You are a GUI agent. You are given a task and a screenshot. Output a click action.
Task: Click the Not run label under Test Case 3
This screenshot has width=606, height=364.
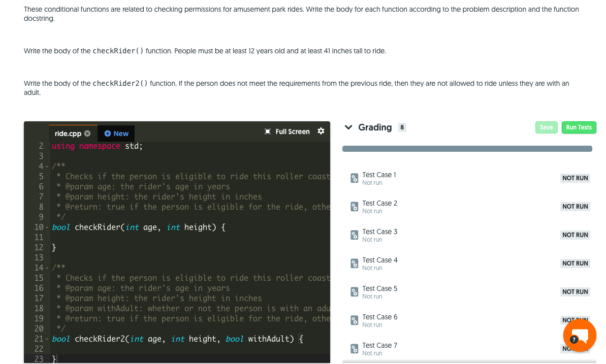[x=371, y=238]
